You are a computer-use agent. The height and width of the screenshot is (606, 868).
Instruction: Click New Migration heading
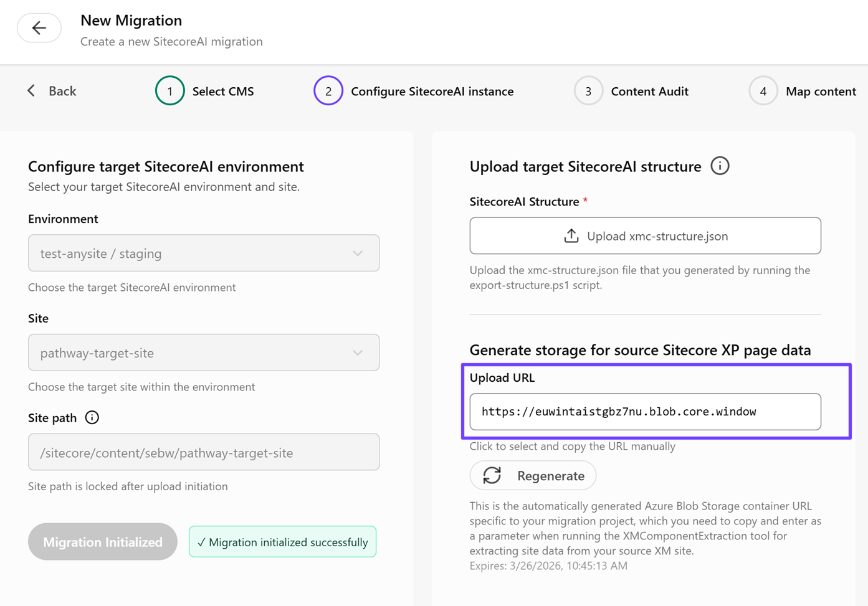click(131, 21)
